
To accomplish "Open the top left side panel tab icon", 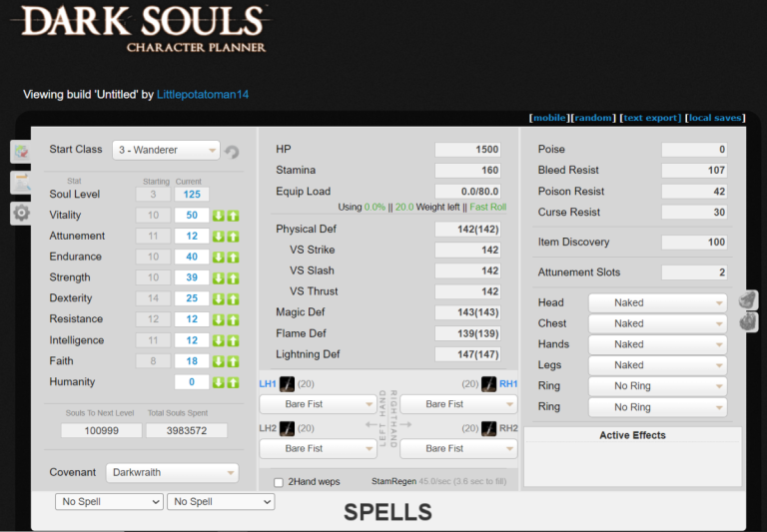I will click(21, 152).
